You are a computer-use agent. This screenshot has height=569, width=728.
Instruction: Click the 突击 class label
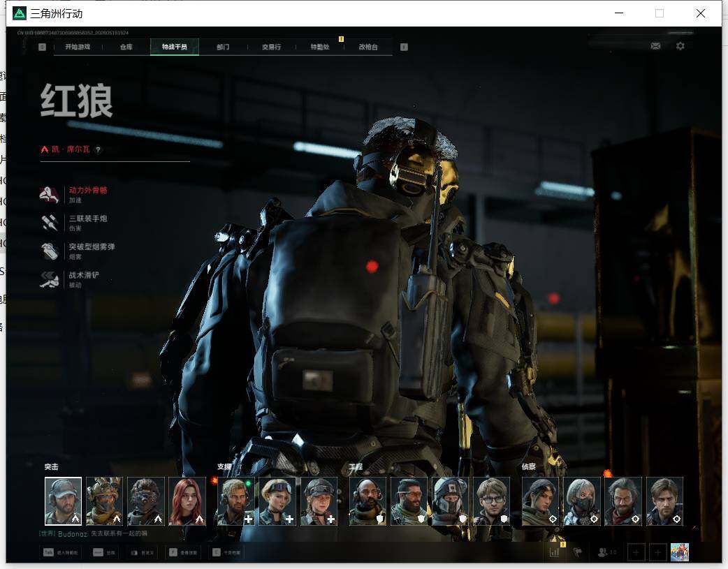pyautogui.click(x=52, y=467)
